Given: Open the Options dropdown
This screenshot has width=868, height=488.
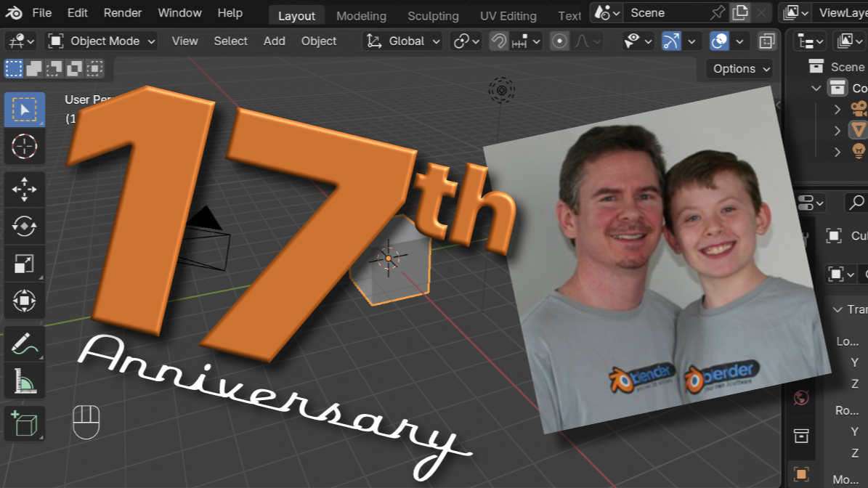Looking at the screenshot, I should (741, 68).
